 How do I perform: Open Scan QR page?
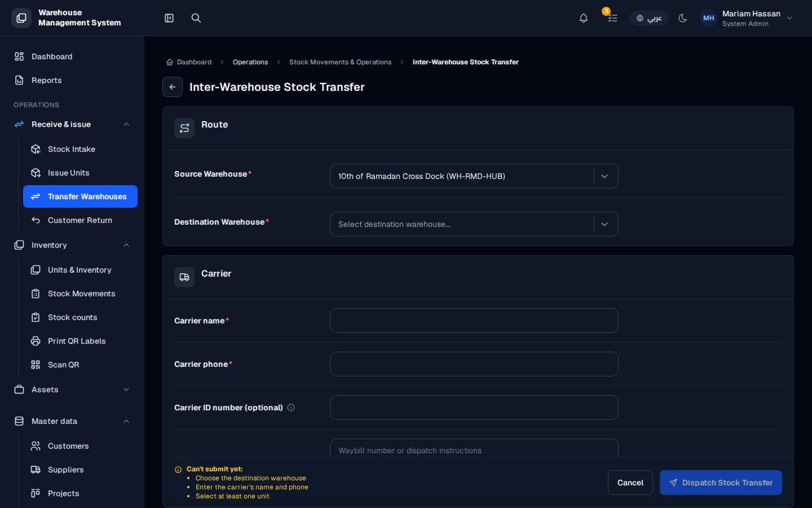(x=80, y=365)
